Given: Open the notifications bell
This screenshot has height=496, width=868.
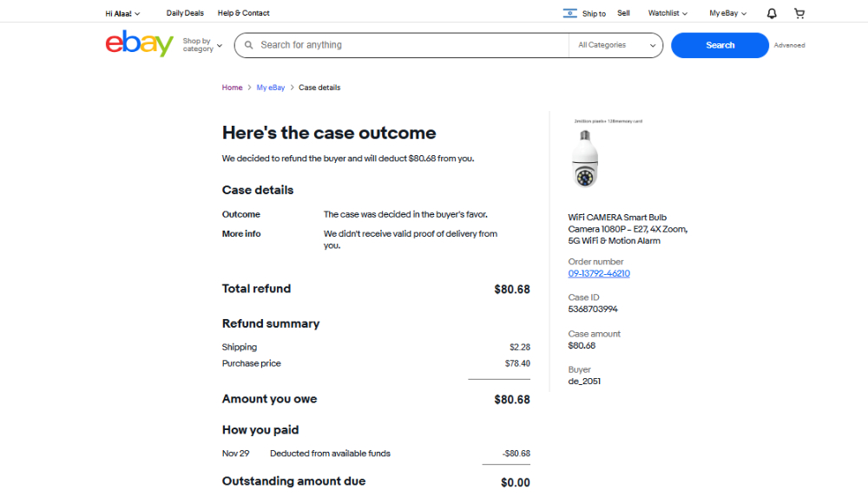Looking at the screenshot, I should 772,14.
